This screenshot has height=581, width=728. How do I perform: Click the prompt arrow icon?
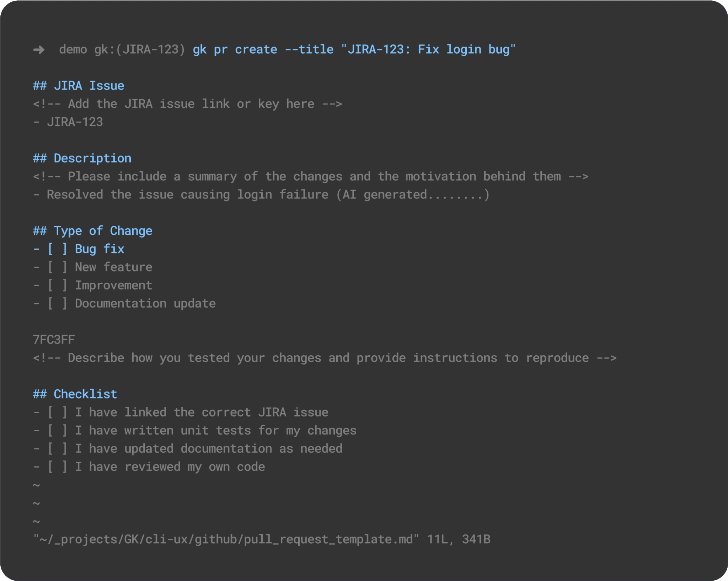39,50
